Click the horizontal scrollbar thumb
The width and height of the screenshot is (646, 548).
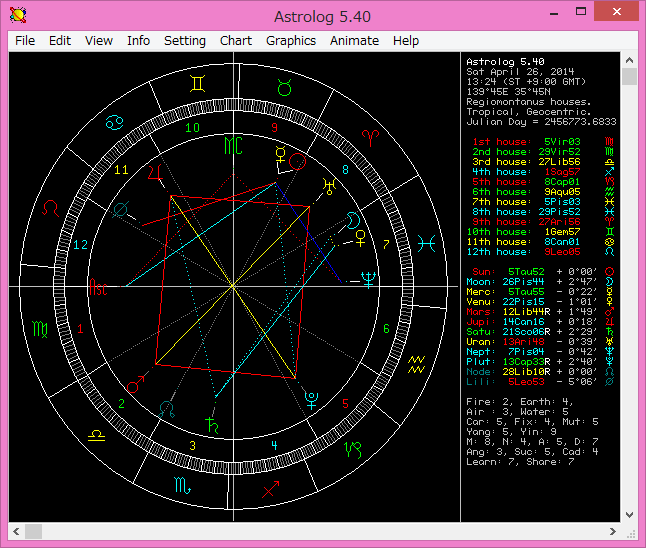[x=33, y=532]
